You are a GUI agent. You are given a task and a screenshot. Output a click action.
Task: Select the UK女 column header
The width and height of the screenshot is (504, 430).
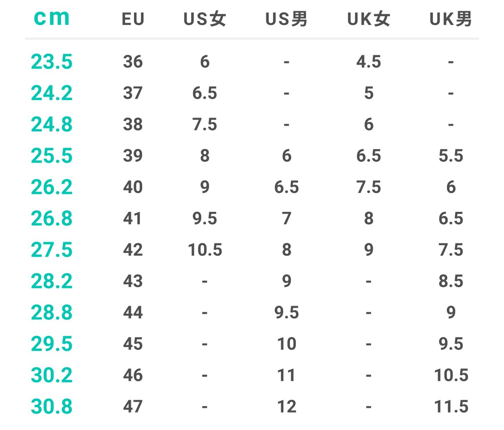[369, 19]
